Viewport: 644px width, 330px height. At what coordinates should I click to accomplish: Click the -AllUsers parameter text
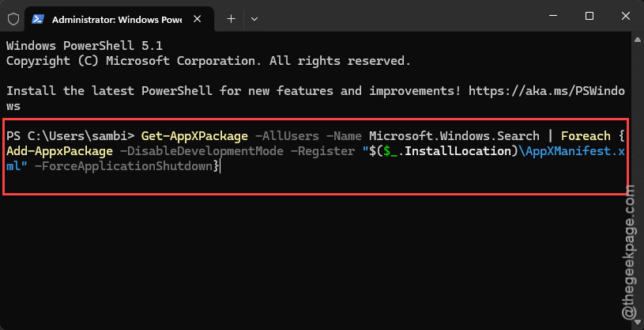pos(287,136)
